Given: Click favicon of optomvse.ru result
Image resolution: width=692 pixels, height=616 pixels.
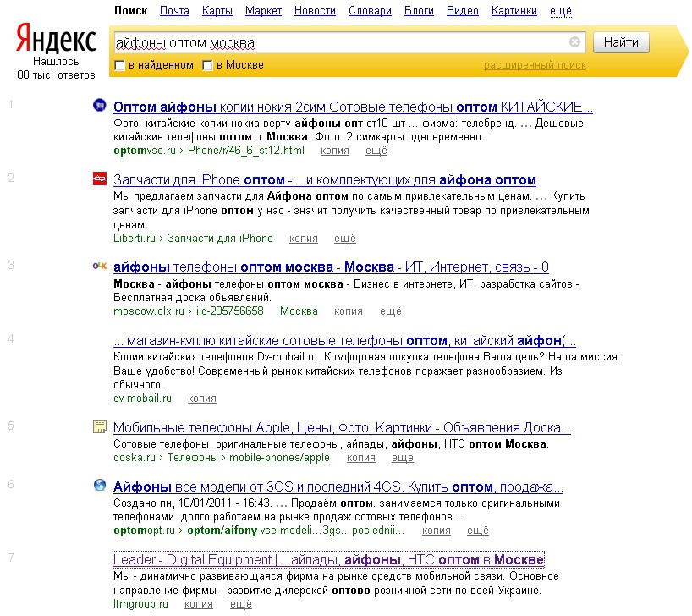Looking at the screenshot, I should pos(100,106).
